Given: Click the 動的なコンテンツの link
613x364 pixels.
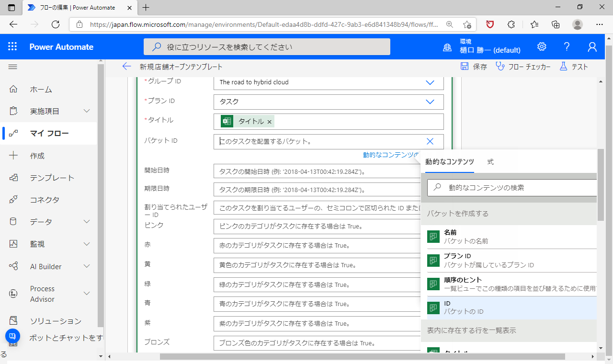Looking at the screenshot, I should (x=391, y=155).
